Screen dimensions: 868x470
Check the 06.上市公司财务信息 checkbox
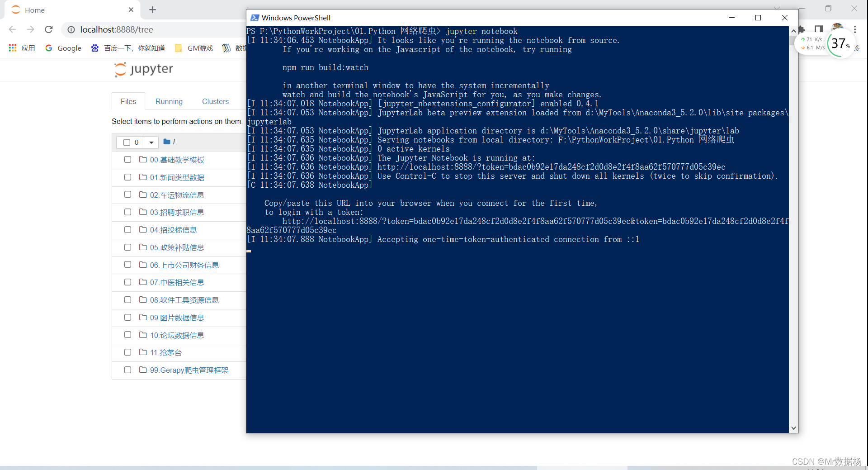(x=128, y=265)
